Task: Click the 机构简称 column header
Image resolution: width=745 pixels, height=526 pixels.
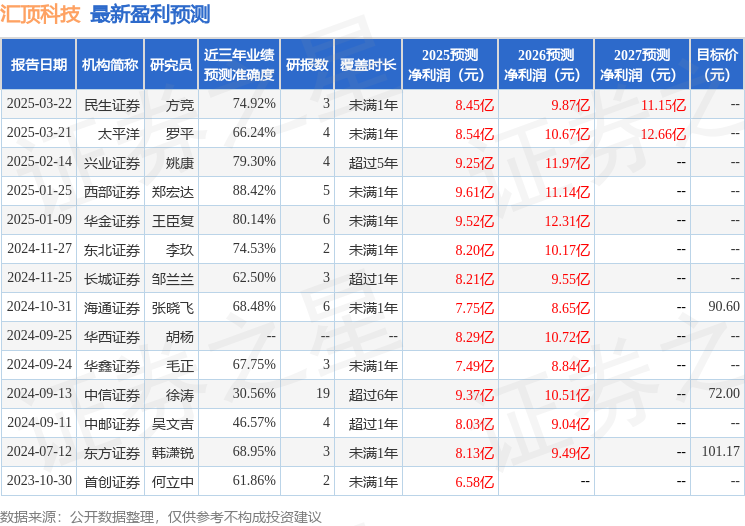Action: [x=110, y=64]
